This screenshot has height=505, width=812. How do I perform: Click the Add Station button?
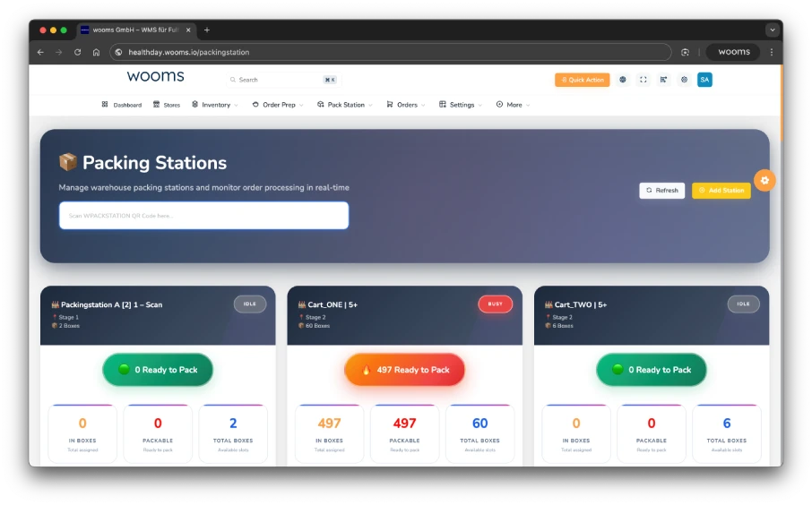pos(721,191)
